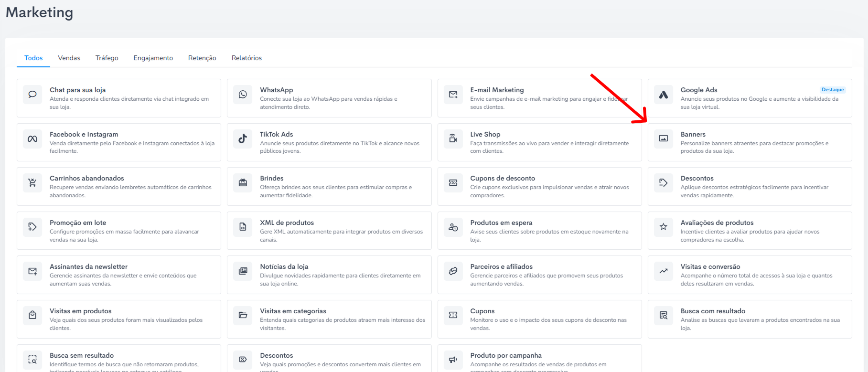The height and width of the screenshot is (372, 868).
Task: Click the Cupons de desconto title
Action: coord(503,178)
